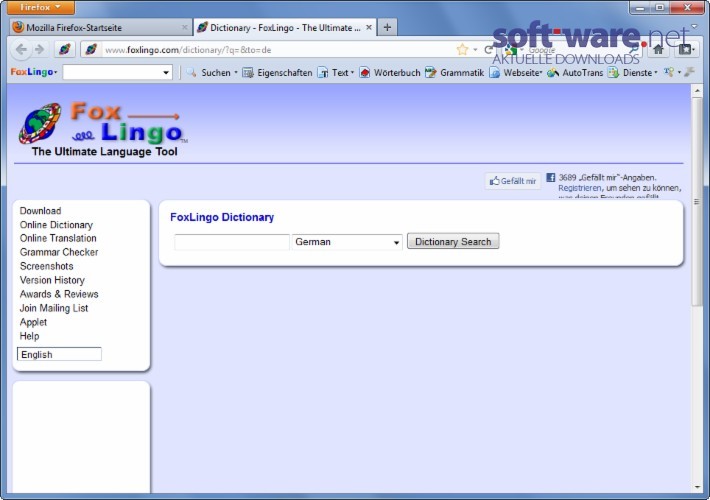The image size is (710, 500).
Task: Click the FoxLingo logo image
Action: pos(103,129)
